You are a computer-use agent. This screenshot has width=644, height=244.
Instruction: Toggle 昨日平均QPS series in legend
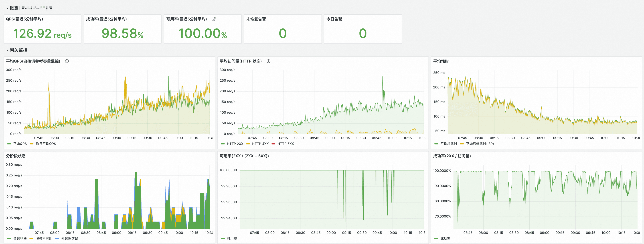point(45,144)
